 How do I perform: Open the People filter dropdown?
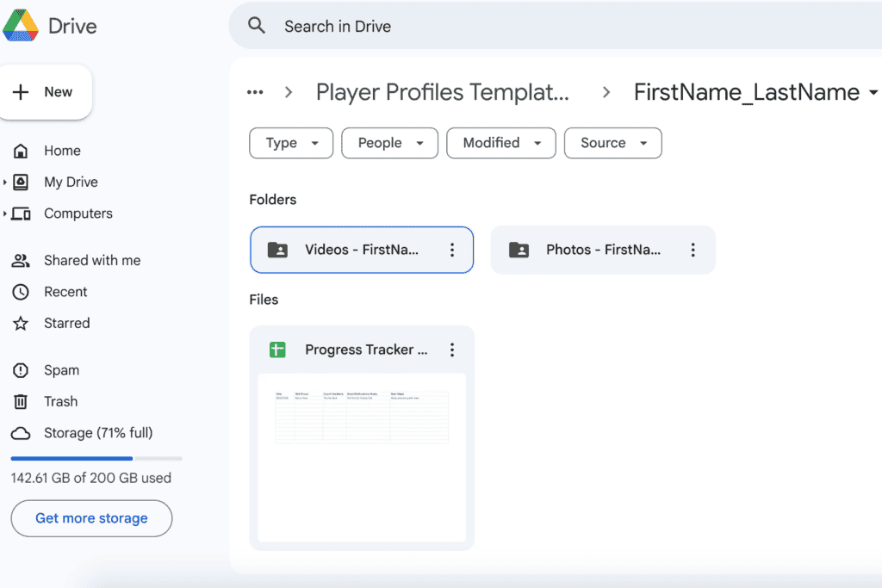(x=390, y=144)
